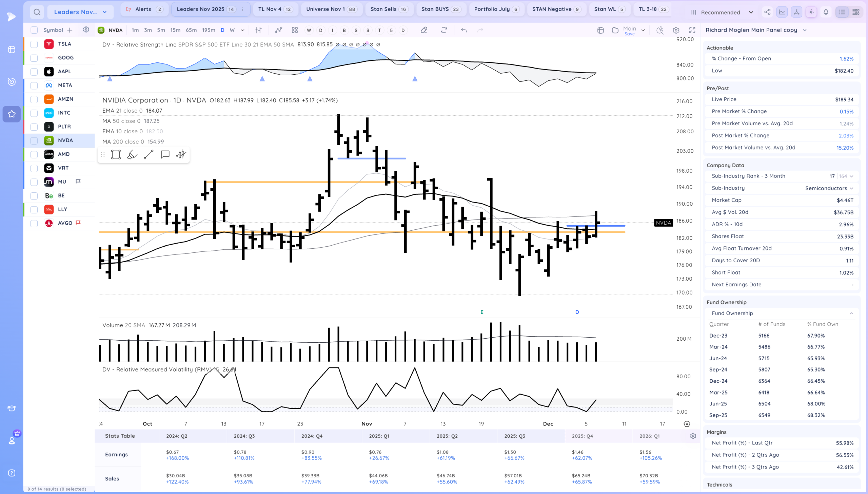Viewport: 868px width, 494px height.
Task: Select the rectangle drawing tool
Action: [116, 155]
